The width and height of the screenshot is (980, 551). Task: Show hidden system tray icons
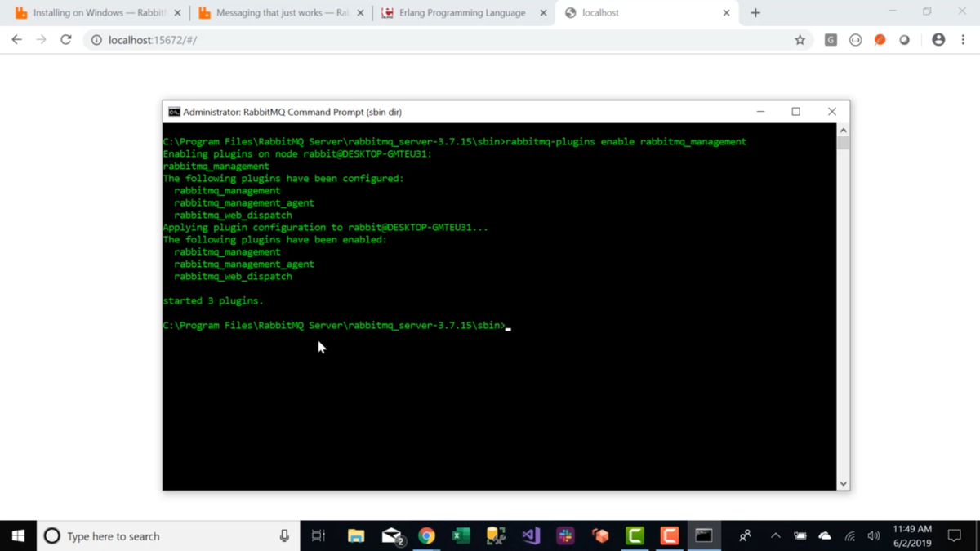775,536
